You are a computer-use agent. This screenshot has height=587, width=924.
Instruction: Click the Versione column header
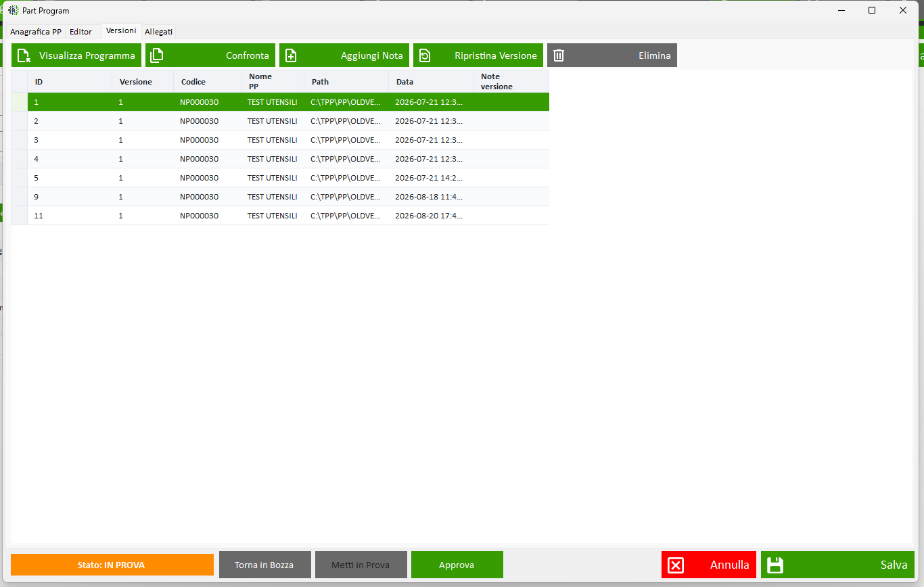(143, 82)
